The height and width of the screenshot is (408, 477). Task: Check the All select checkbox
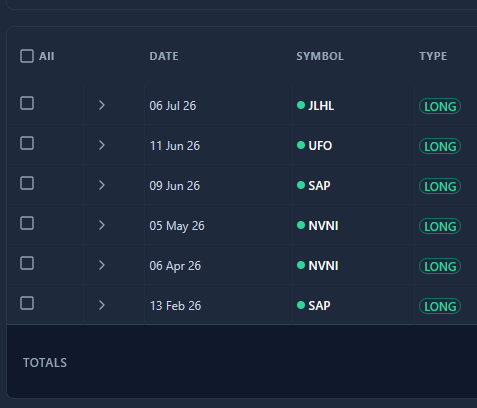27,56
